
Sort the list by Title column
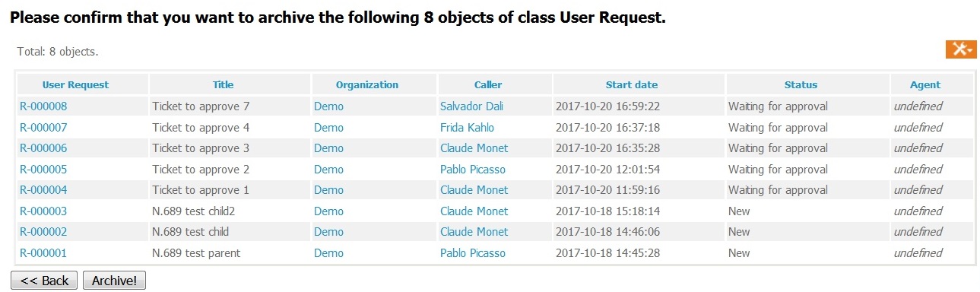(224, 85)
